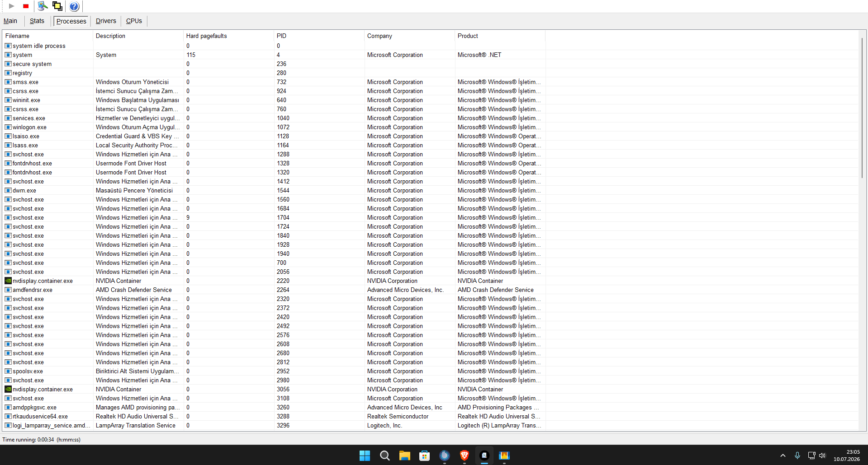Open File Explorer from the taskbar
868x465 pixels.
point(405,456)
